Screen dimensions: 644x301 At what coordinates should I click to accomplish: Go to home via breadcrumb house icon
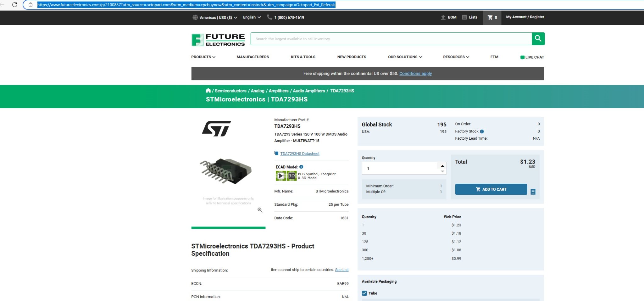tap(208, 91)
